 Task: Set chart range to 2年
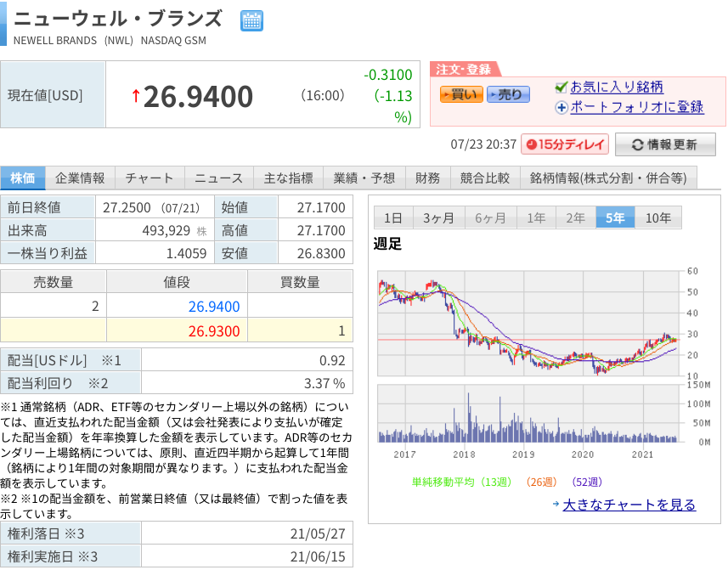point(576,217)
